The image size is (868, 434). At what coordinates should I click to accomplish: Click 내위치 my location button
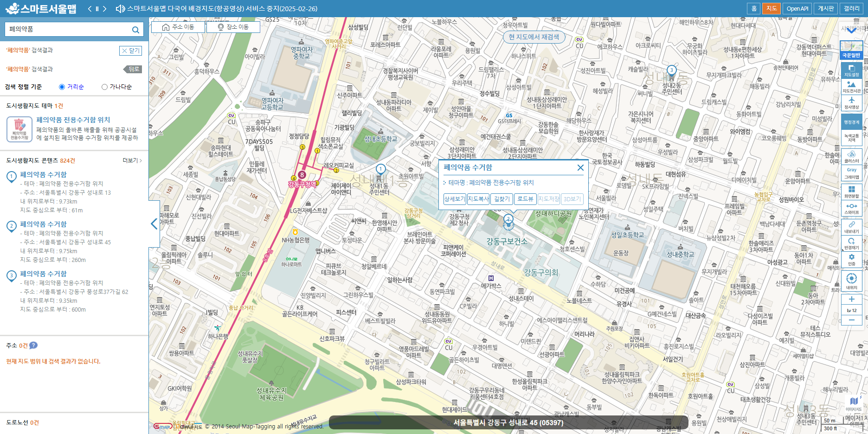click(851, 281)
